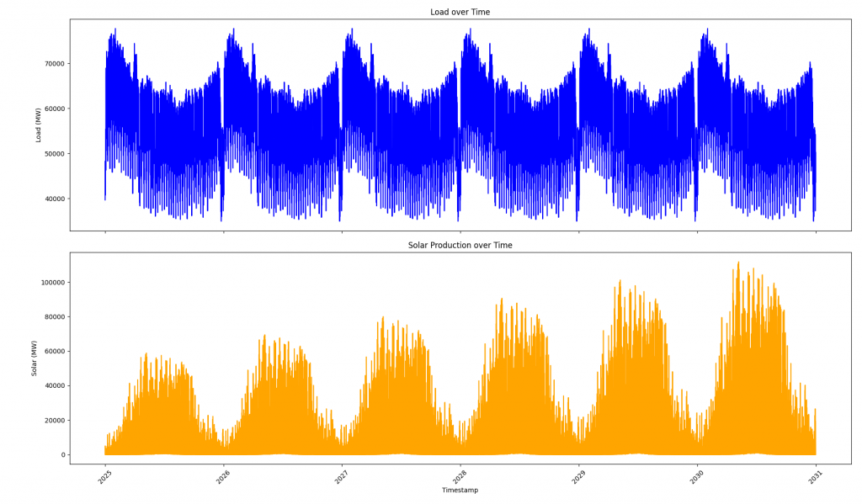The image size is (862, 504).
Task: Click the 50000 tick on the load axis
Action: click(x=53, y=154)
